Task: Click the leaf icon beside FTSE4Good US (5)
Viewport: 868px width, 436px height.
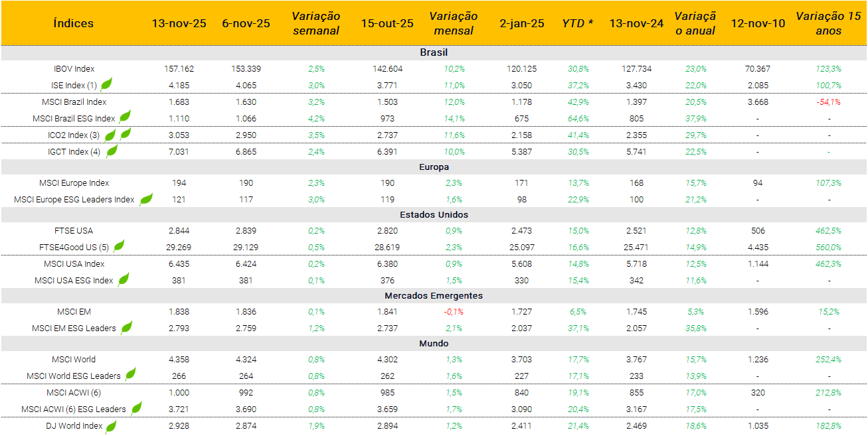Action: pyautogui.click(x=119, y=246)
